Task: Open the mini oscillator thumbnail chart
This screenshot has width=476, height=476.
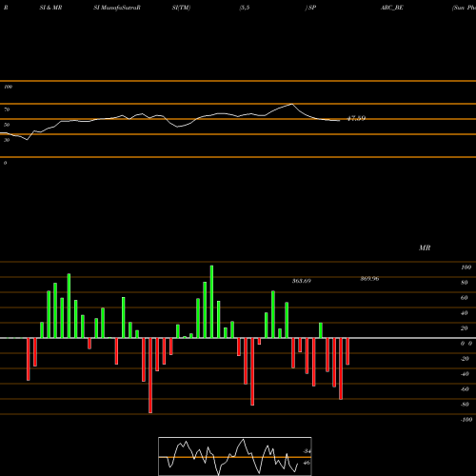Action: 235,456
